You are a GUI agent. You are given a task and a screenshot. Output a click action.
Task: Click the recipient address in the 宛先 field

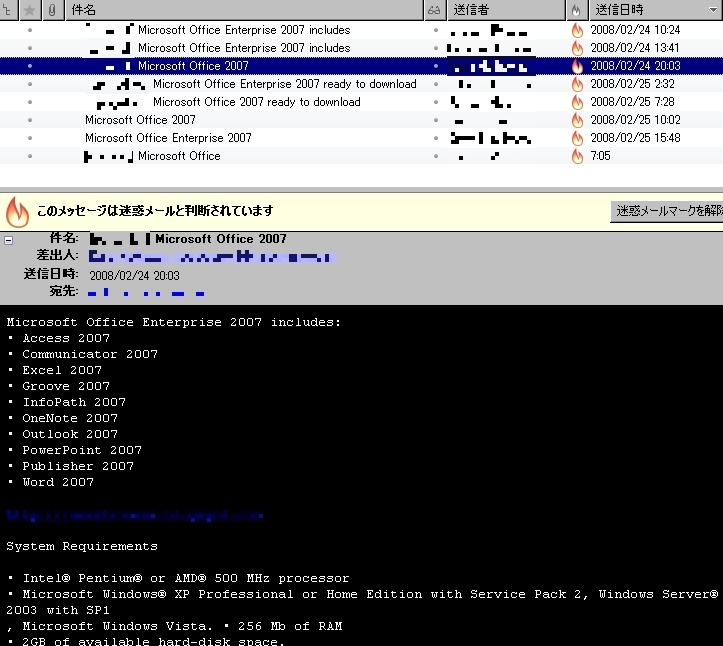(146, 293)
